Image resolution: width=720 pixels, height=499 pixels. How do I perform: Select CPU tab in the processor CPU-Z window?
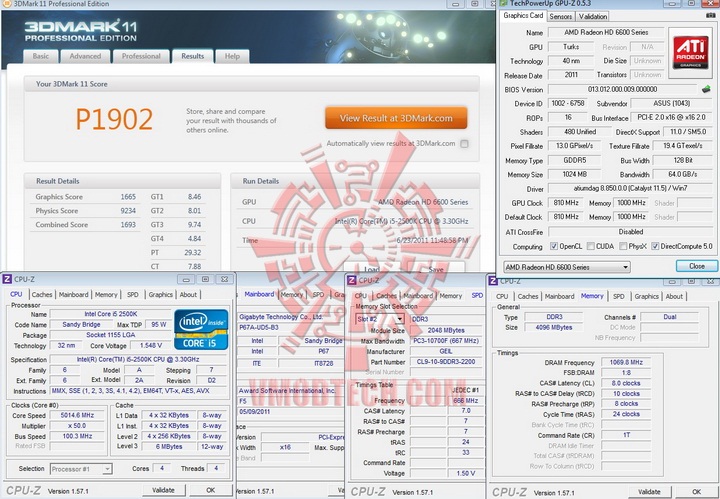17,294
